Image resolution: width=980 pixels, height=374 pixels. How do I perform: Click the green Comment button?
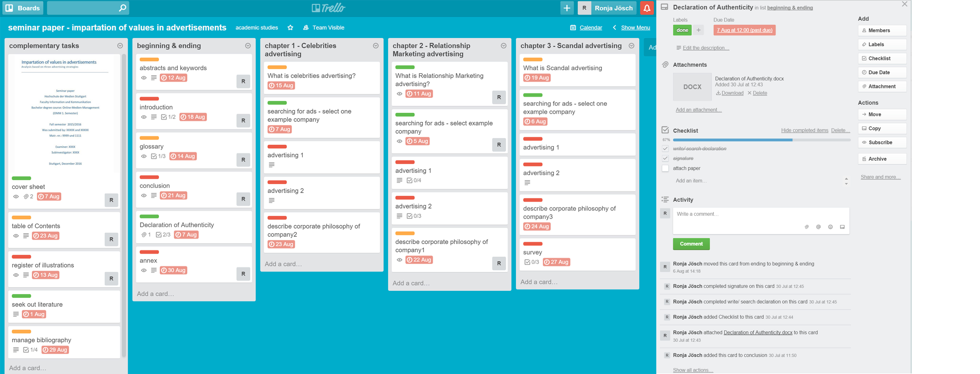tap(691, 244)
